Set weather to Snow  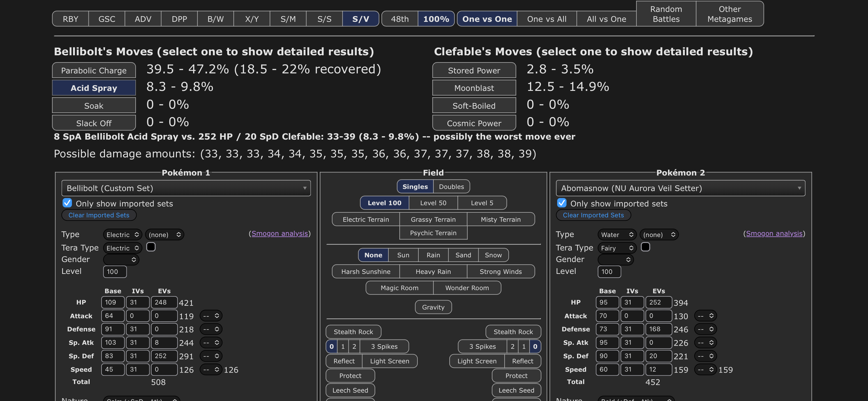(x=493, y=255)
